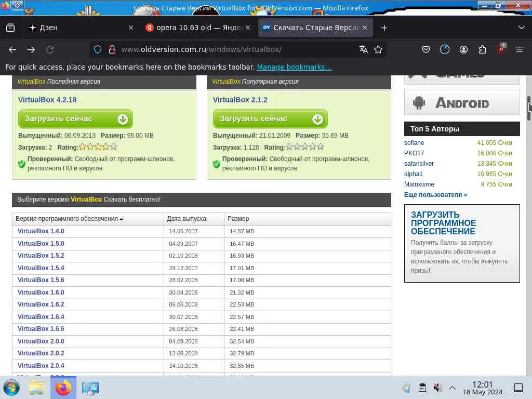Open the VirtualBox 1.6.2 version link
This screenshot has height=399, width=532.
click(41, 304)
